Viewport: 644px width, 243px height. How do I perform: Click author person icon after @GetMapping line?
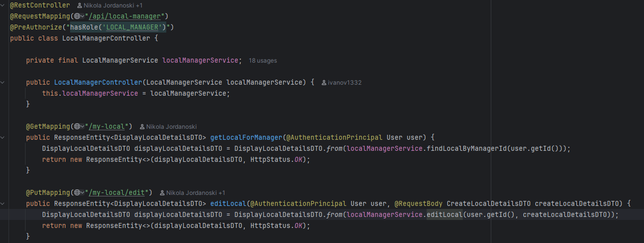coord(142,127)
